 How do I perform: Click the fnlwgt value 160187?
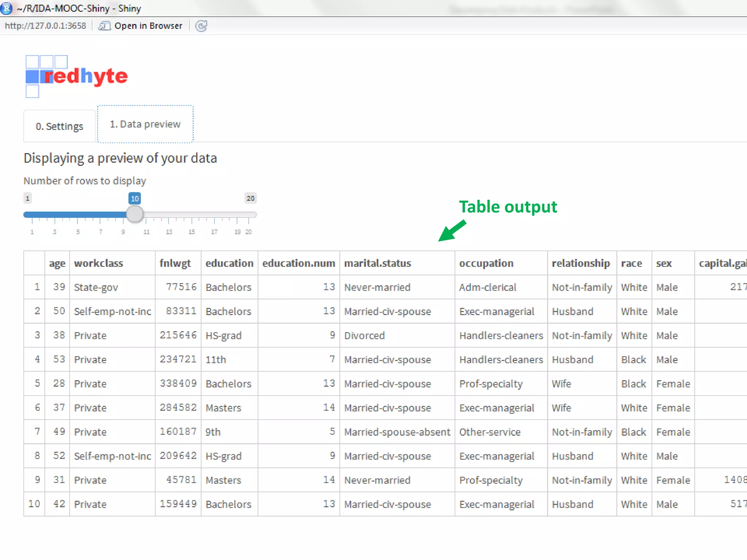178,432
